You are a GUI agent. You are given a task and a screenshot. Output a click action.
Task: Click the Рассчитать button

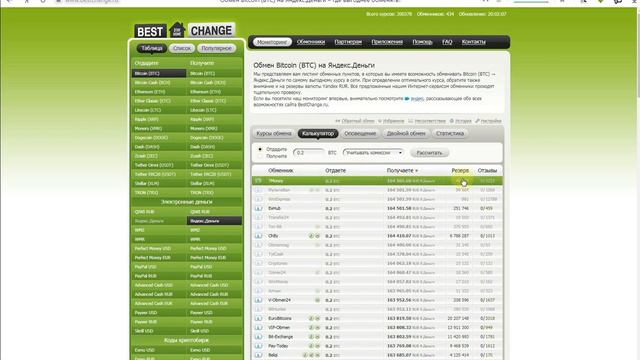coord(429,153)
